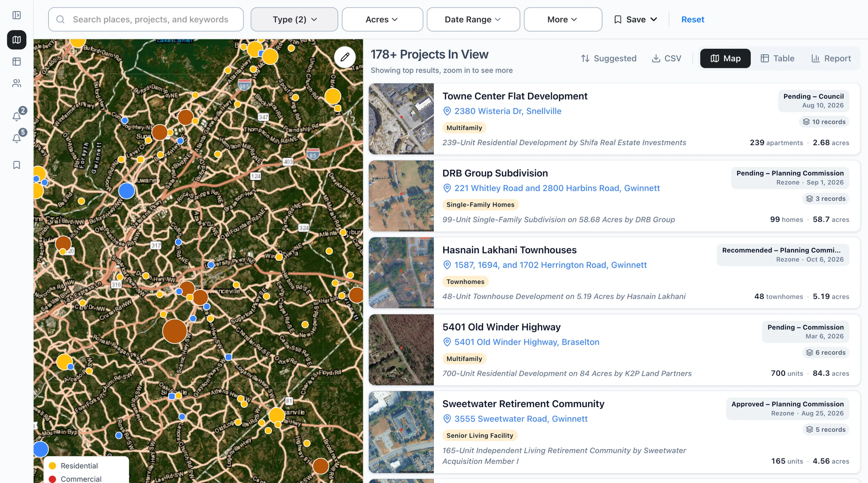This screenshot has width=868, height=483.
Task: Open the Acres filter dropdown
Action: click(x=382, y=20)
